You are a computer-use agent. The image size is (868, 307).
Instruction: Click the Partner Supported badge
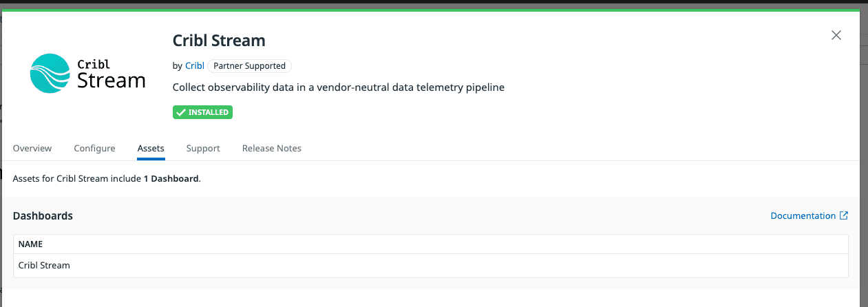point(249,66)
